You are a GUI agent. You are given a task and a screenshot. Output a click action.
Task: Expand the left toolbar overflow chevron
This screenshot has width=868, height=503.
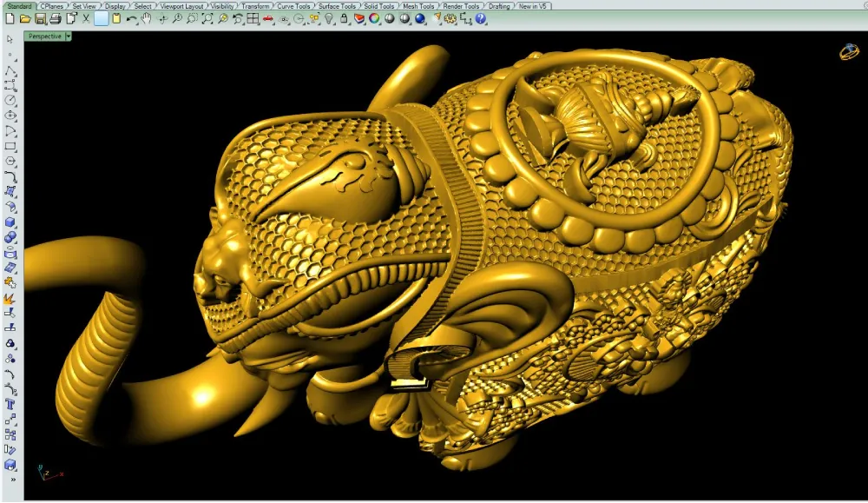pyautogui.click(x=11, y=479)
